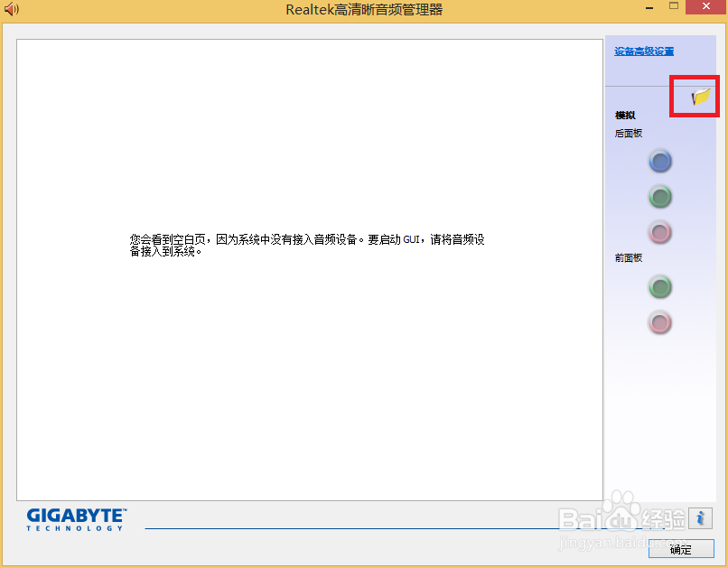Click the 确定 button
This screenshot has height=568, width=728.
[681, 549]
